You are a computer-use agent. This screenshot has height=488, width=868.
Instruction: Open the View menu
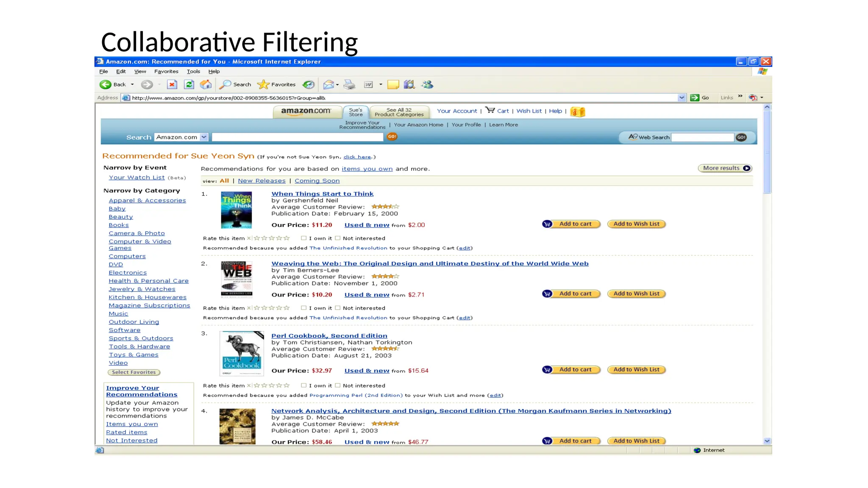[x=140, y=72]
